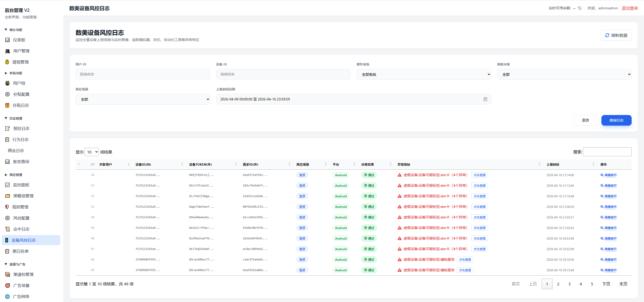
Task: Open the 风险决策 select box
Action: 564,74
